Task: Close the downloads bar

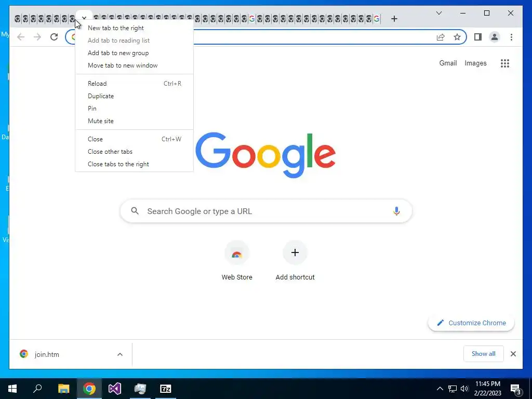Action: point(513,354)
